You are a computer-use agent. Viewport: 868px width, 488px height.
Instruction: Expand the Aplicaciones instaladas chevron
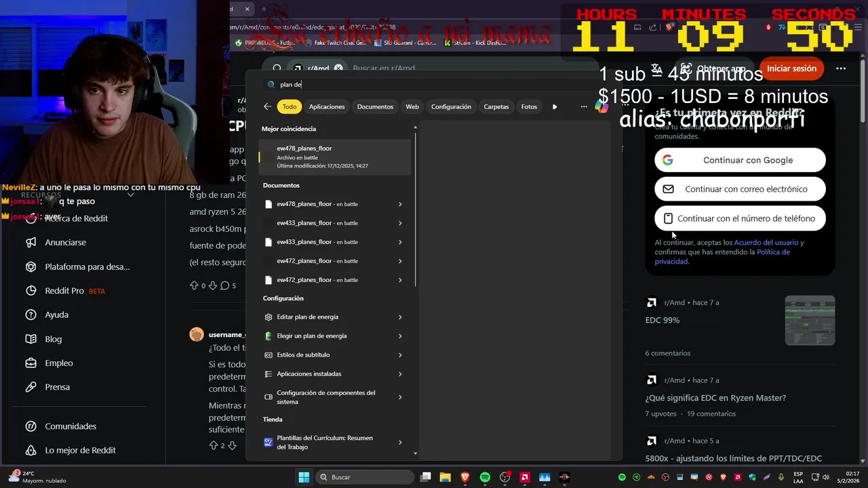(x=400, y=374)
